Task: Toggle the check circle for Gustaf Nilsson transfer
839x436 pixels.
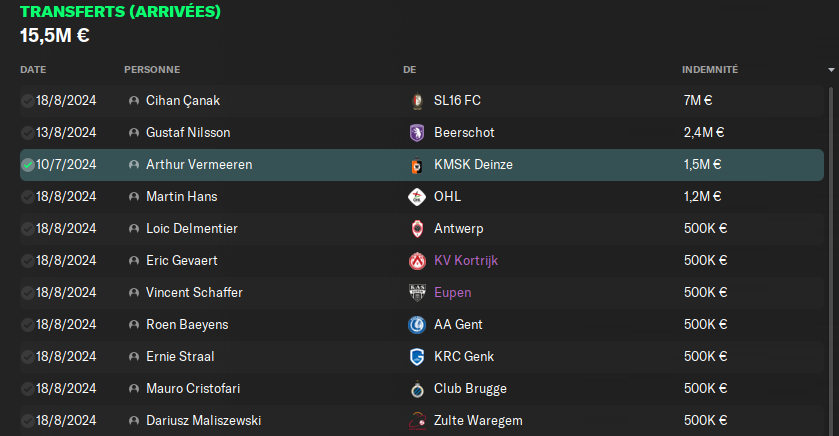Action: 28,133
